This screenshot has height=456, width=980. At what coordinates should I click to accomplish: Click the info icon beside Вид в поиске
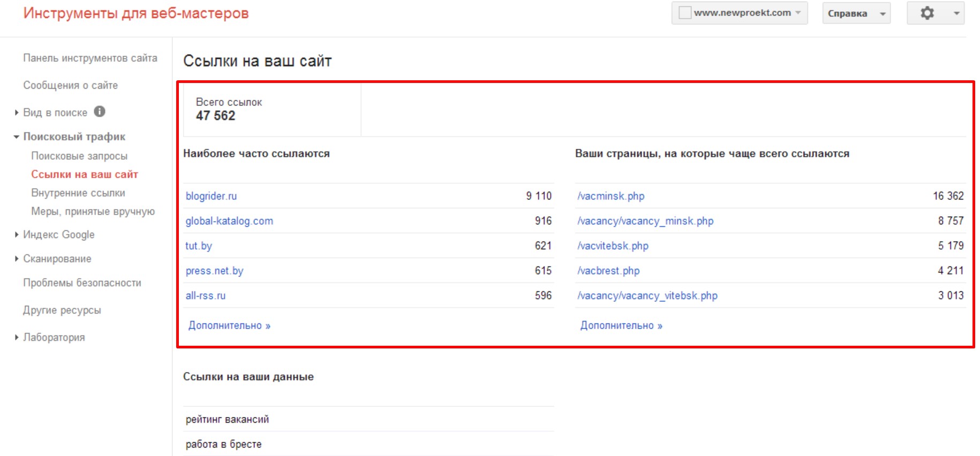(x=100, y=111)
